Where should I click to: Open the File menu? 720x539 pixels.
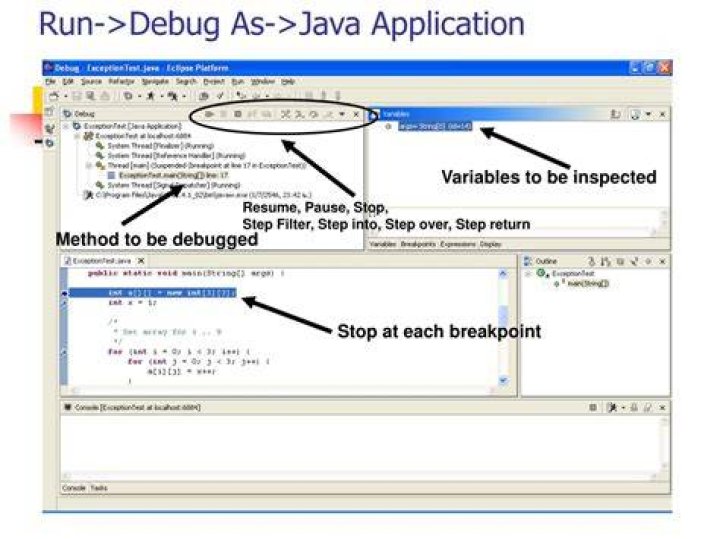(x=50, y=82)
